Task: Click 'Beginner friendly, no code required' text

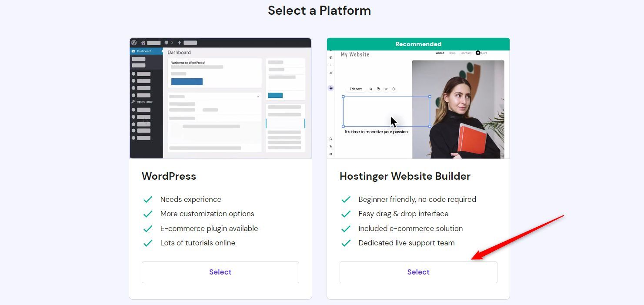Action: pos(417,199)
